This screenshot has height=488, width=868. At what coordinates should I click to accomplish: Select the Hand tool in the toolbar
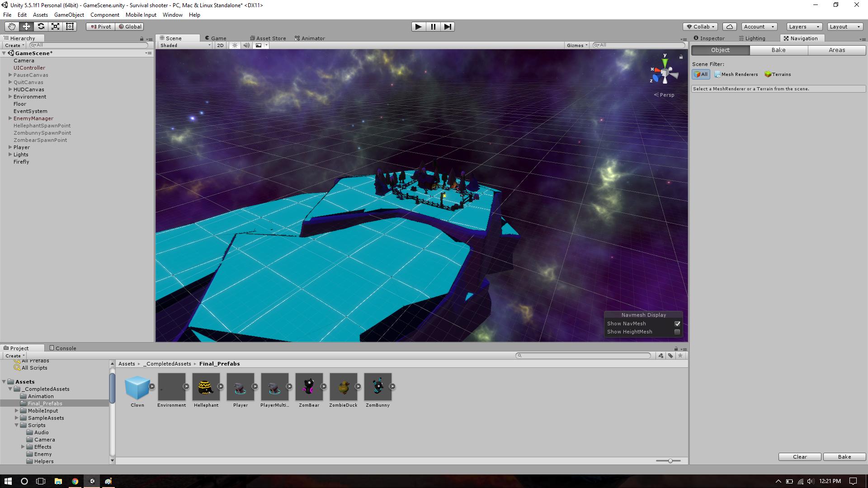(11, 26)
